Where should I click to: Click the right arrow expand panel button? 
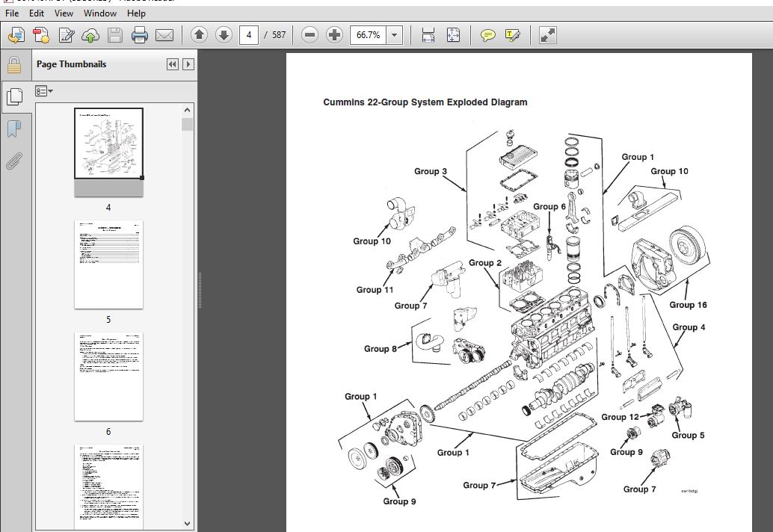pos(188,64)
